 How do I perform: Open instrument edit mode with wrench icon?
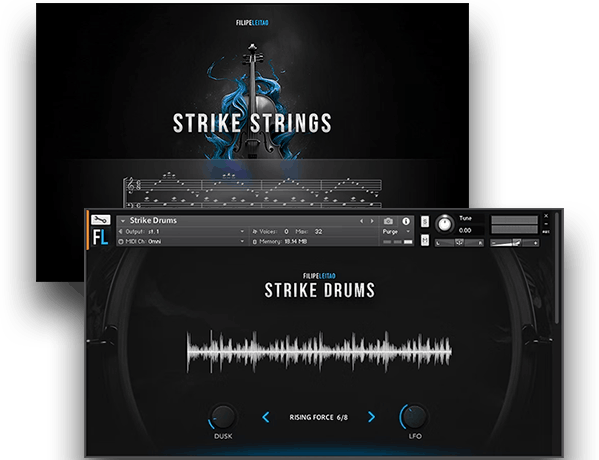tap(100, 220)
